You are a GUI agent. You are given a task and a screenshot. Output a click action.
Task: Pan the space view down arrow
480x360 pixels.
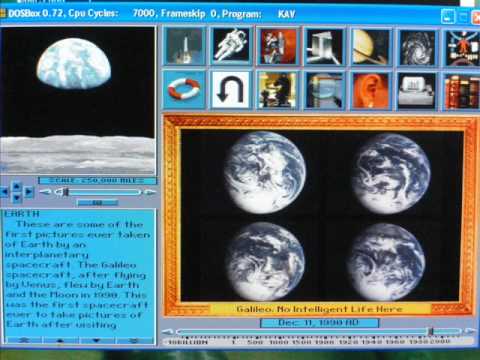17,199
